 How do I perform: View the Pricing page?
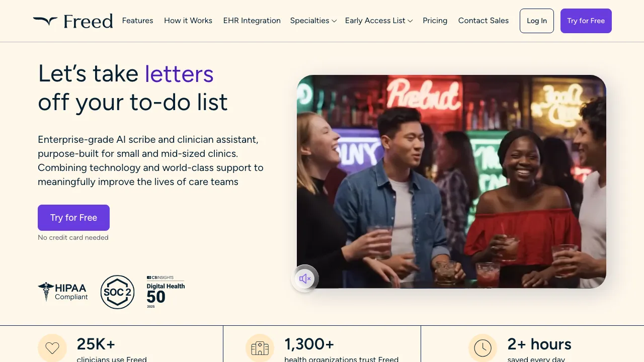(435, 21)
